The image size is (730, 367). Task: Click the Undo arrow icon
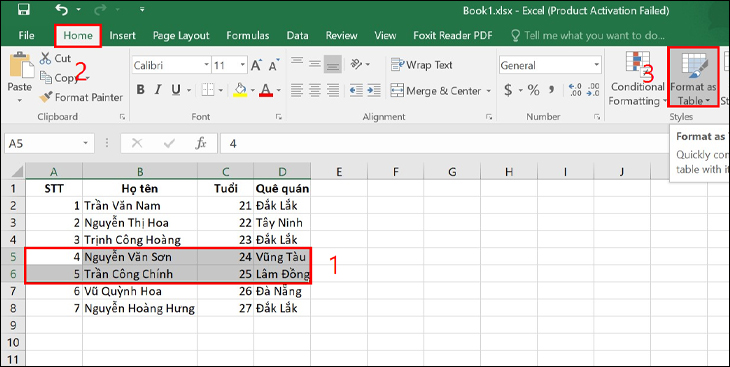tap(61, 9)
